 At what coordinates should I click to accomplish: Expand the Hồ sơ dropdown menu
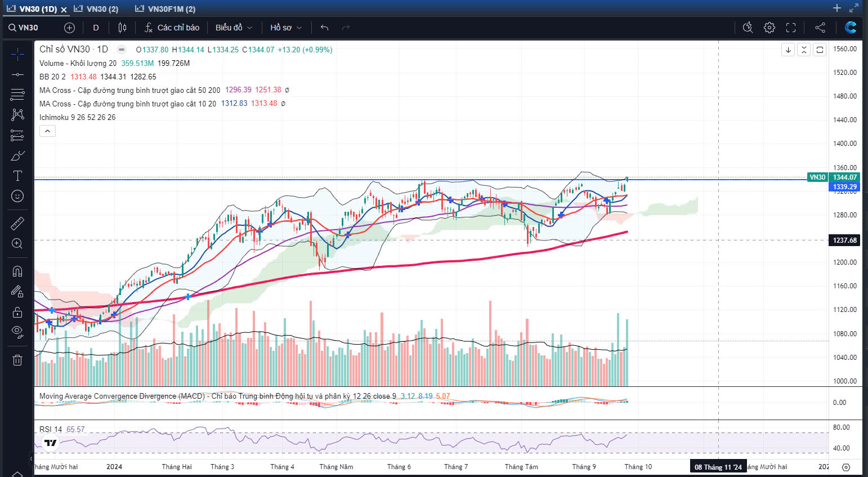286,28
